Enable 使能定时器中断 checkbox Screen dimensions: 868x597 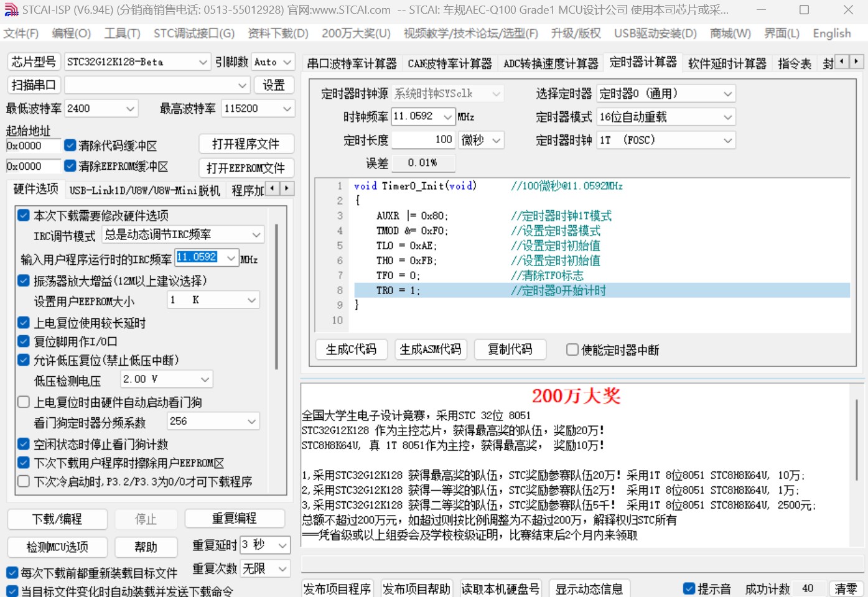[x=572, y=349]
